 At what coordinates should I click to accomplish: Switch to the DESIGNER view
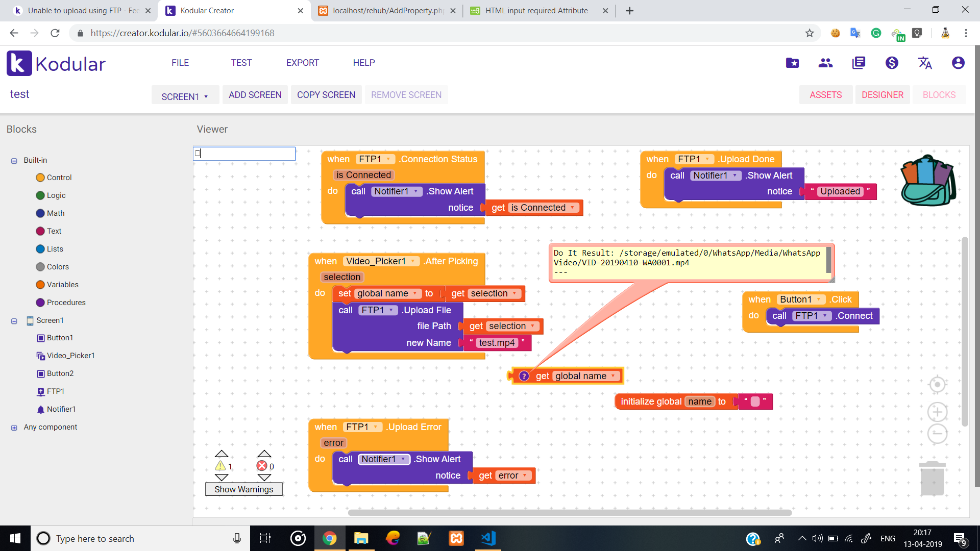coord(883,95)
